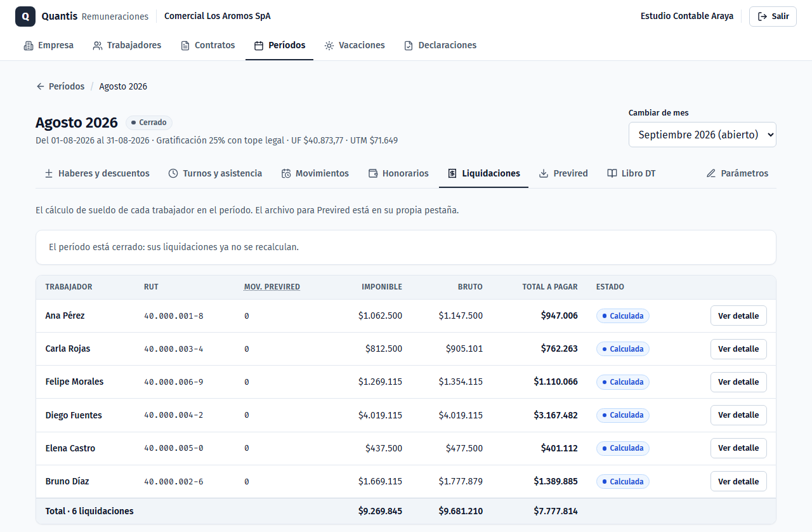Click the Quantis Q logo icon
The width and height of the screenshot is (812, 532).
coord(25,17)
